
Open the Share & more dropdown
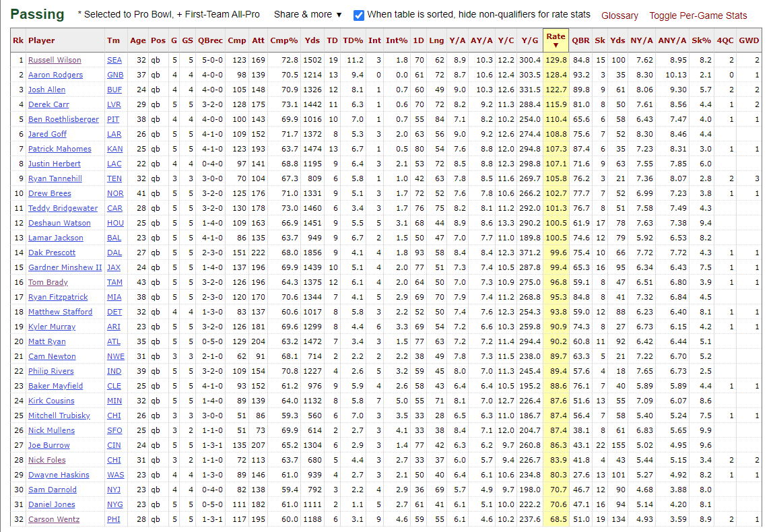[308, 15]
